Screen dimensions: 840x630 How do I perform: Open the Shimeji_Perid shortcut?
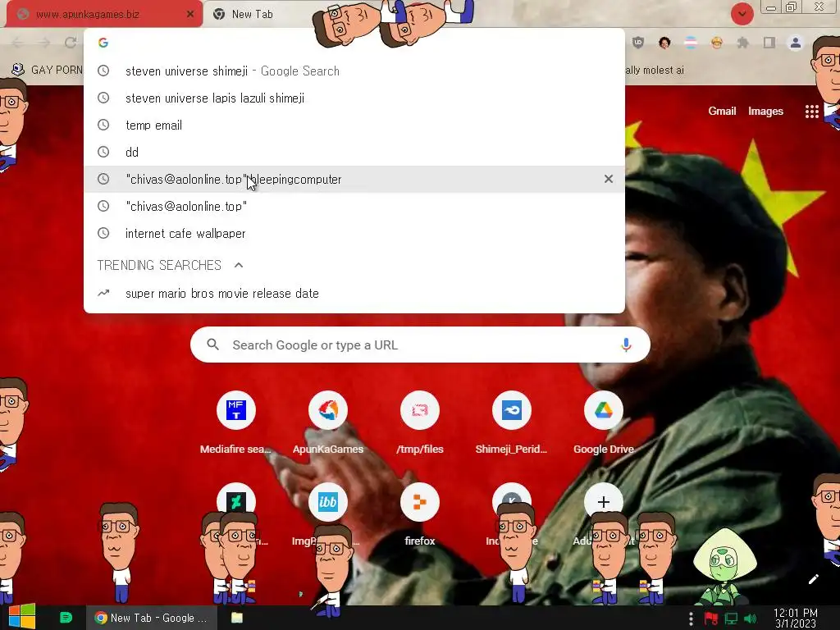click(x=512, y=410)
